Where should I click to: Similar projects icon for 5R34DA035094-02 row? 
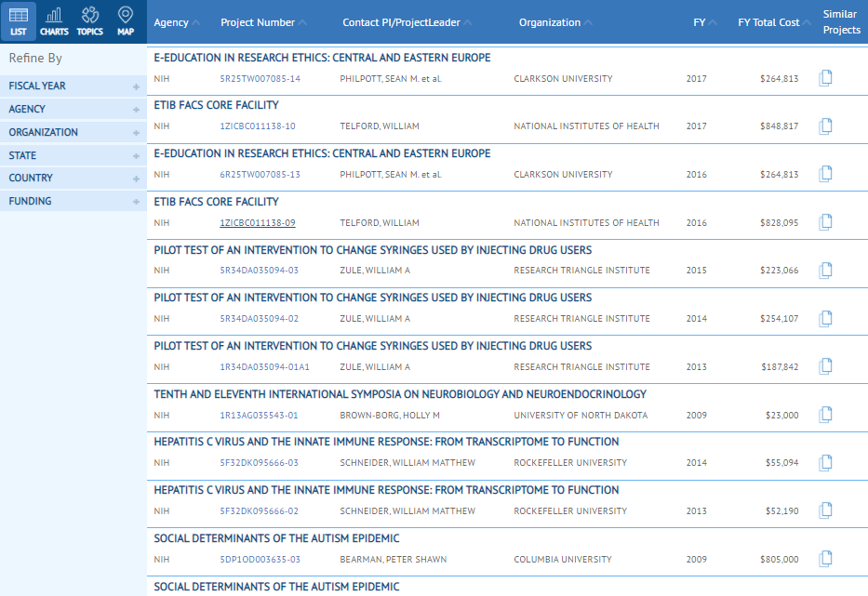point(825,318)
